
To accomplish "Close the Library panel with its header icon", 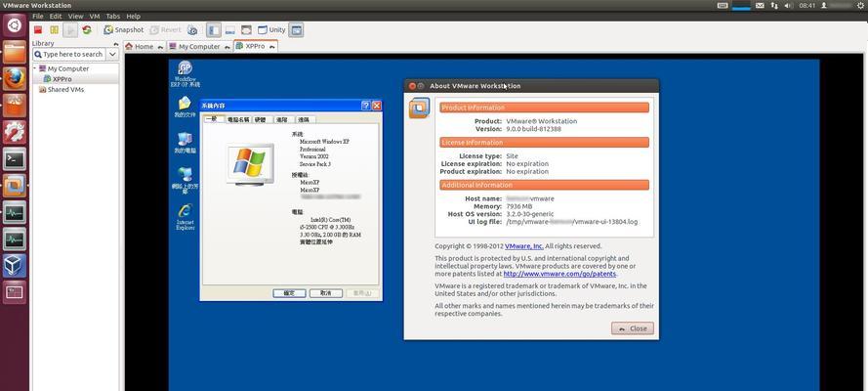I will click(116, 43).
